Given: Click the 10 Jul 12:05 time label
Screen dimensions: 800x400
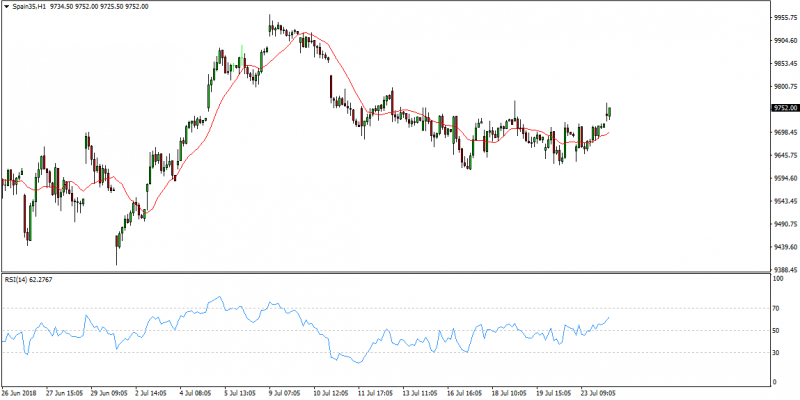Looking at the screenshot, I should 330,393.
